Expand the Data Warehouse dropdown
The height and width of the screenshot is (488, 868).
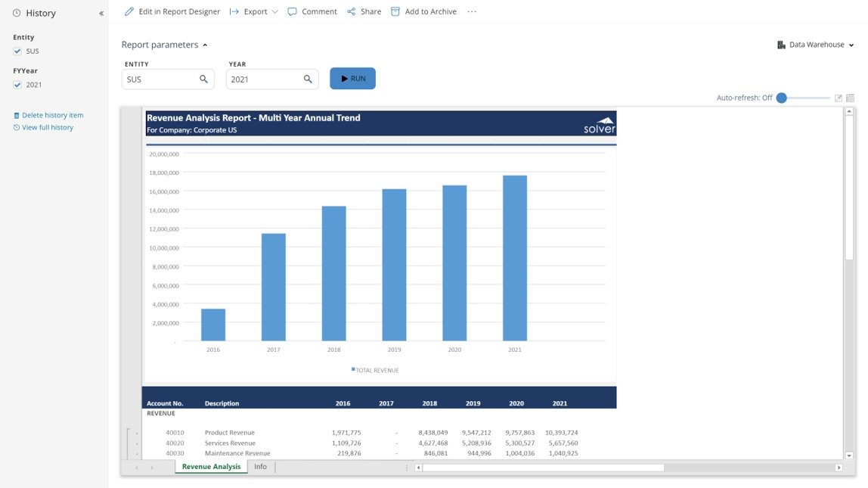click(816, 45)
